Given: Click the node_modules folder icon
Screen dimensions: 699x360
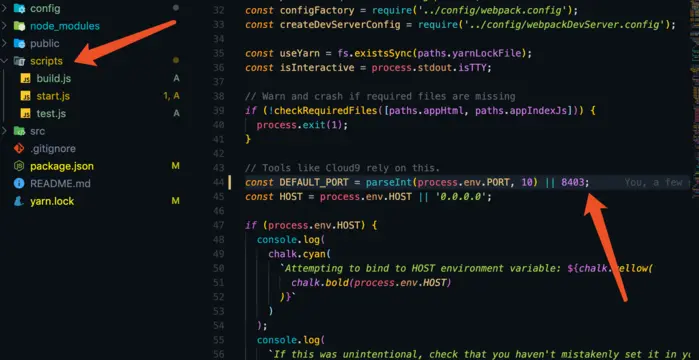Looking at the screenshot, I should (19, 26).
